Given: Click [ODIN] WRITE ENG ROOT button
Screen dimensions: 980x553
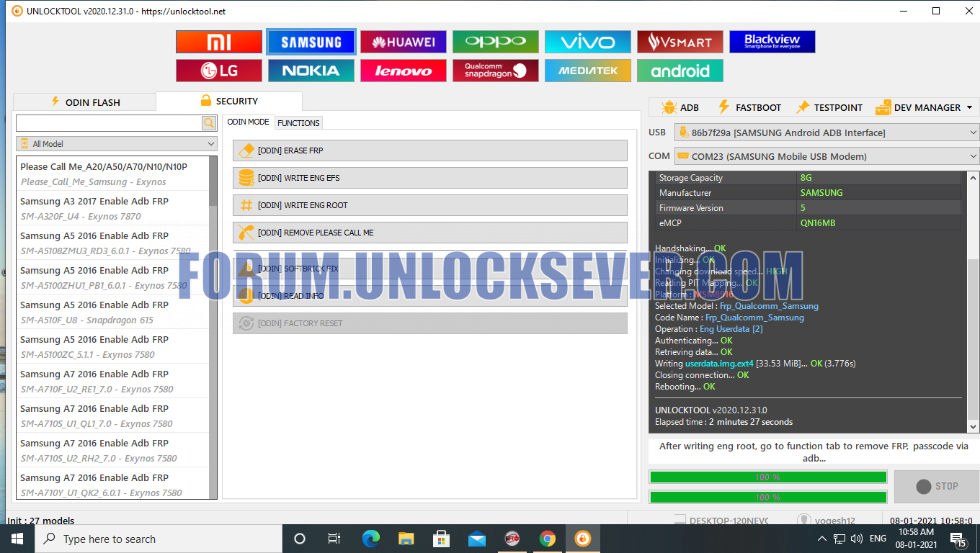Looking at the screenshot, I should (x=430, y=205).
